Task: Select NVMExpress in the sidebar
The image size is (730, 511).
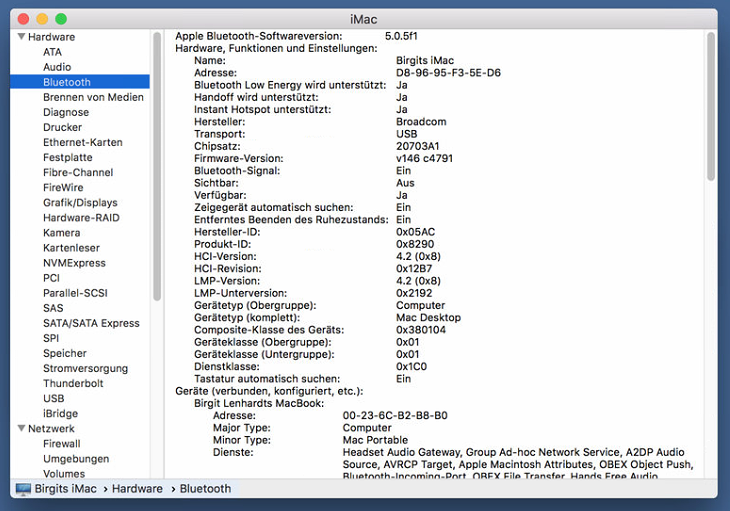Action: (x=74, y=263)
